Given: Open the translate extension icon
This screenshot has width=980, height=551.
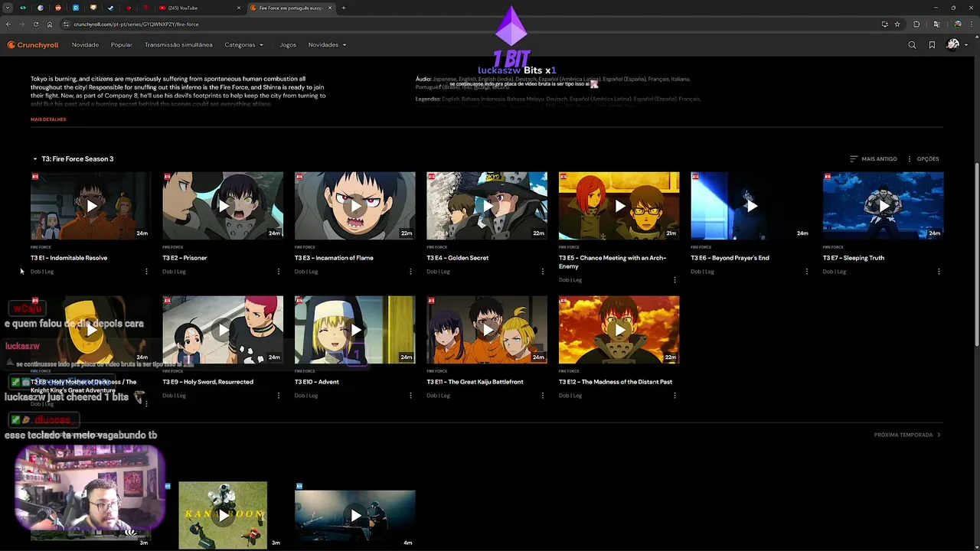Looking at the screenshot, I should coord(936,24).
